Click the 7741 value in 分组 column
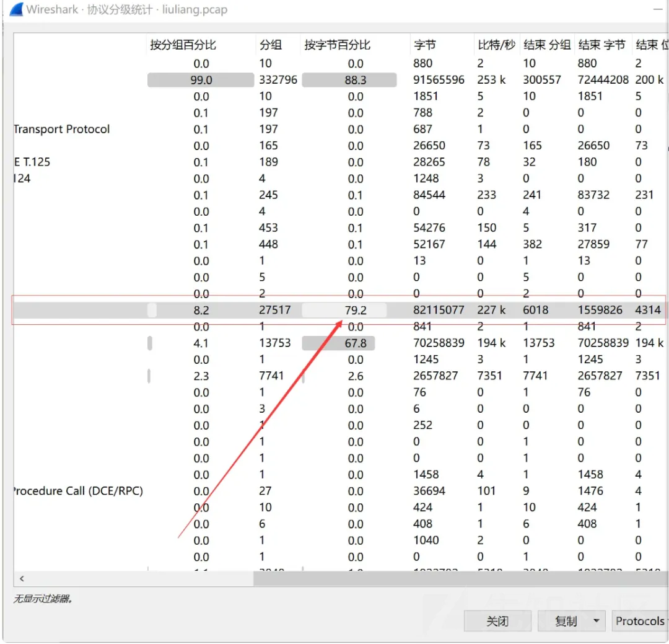The image size is (669, 644). tap(271, 376)
